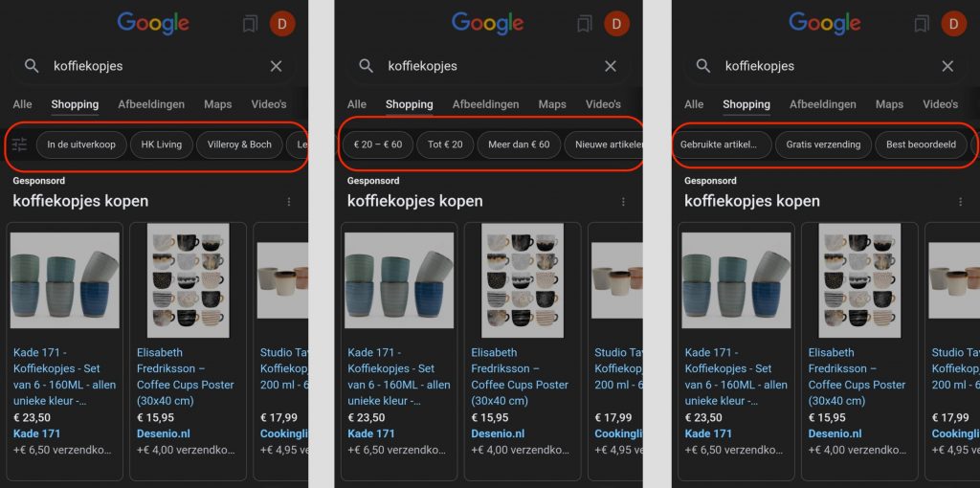Screen dimensions: 980x488
Task: Clear search with X in right screenshot
Action: [x=947, y=66]
